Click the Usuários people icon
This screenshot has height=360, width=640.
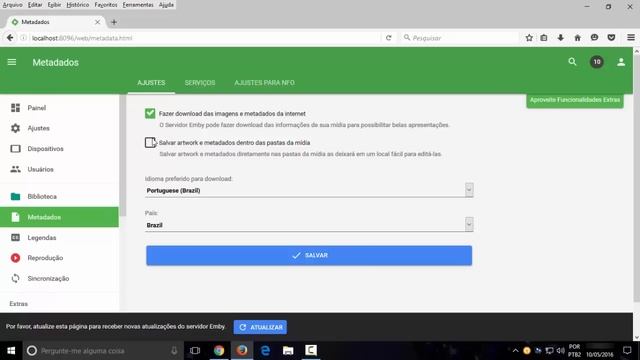tap(16, 169)
